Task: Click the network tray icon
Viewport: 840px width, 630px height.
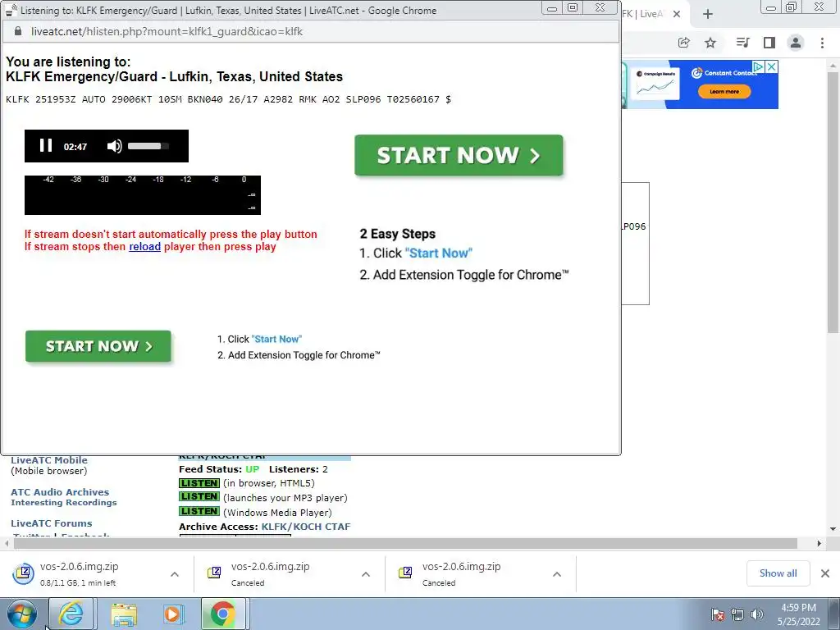Action: pos(737,614)
